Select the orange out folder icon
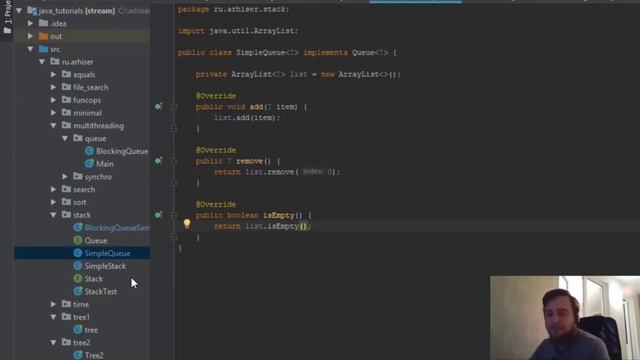Screen dimensions: 640x360 43,36
